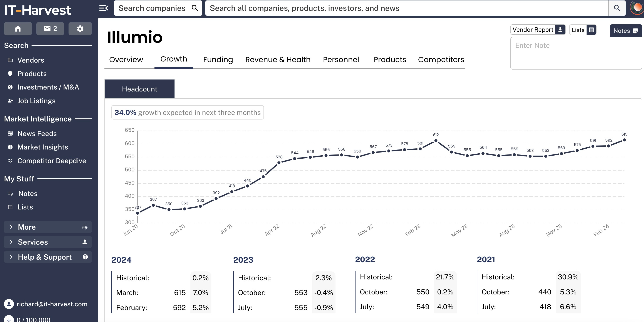Click the Notes pencil icon in My Stuff
This screenshot has height=322, width=644.
pos(10,193)
